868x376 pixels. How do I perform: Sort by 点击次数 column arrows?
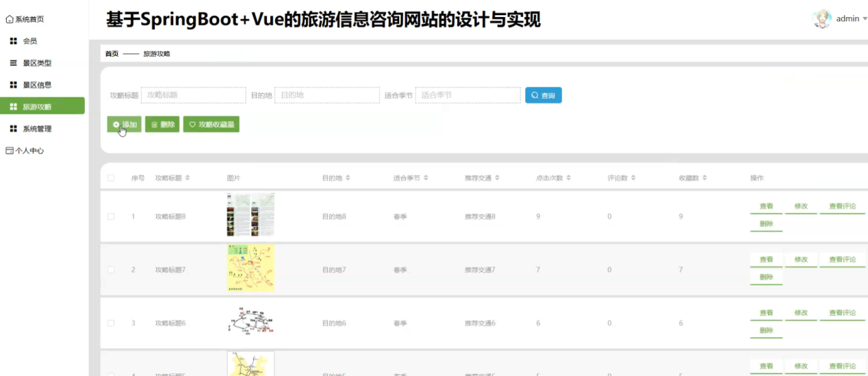(x=568, y=178)
